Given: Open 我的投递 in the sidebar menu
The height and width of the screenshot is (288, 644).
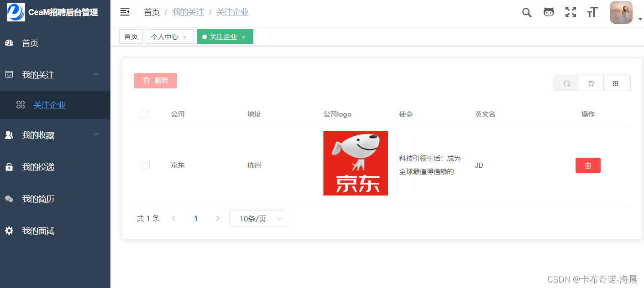Looking at the screenshot, I should pyautogui.click(x=55, y=167).
